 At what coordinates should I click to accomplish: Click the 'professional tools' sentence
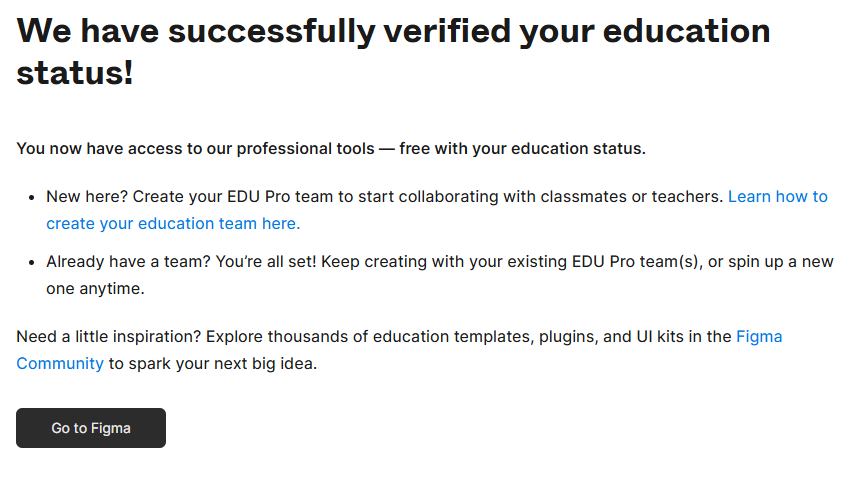coord(331,149)
